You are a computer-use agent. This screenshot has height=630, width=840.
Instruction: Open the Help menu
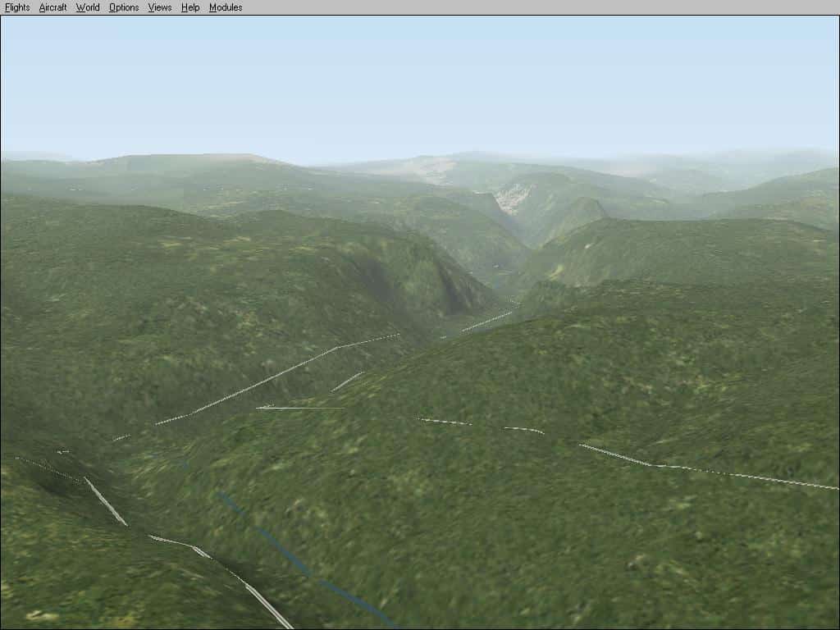point(190,7)
